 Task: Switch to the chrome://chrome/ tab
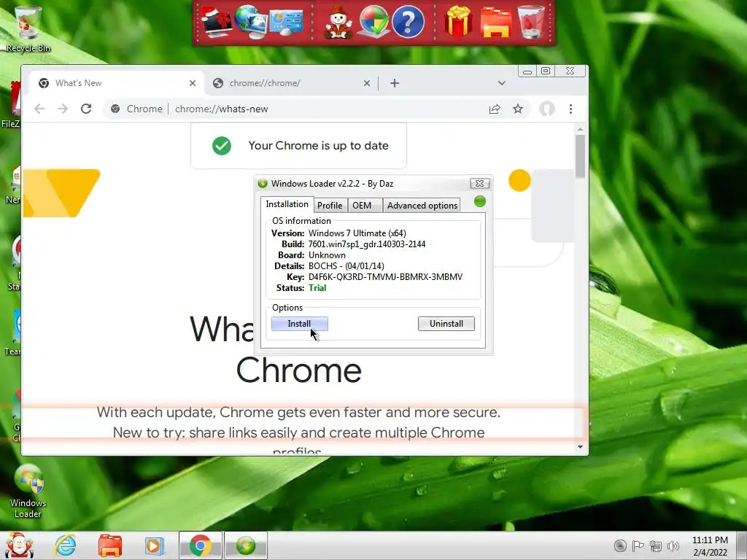point(291,83)
